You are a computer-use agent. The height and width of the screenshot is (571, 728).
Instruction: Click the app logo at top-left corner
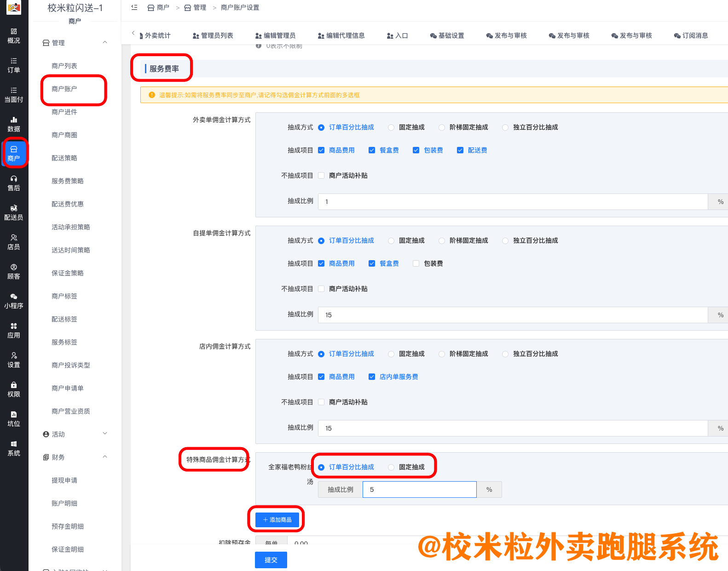[x=14, y=8]
